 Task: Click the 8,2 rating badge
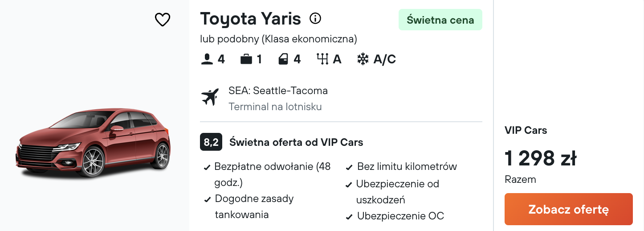coord(211,142)
